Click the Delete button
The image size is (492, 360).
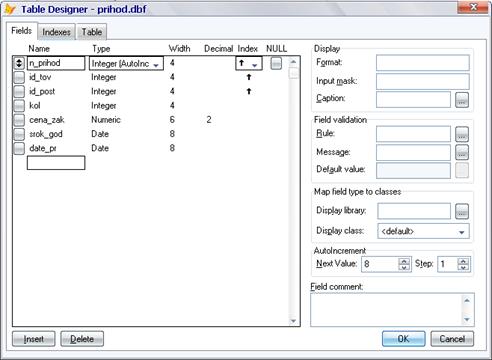pyautogui.click(x=82, y=339)
